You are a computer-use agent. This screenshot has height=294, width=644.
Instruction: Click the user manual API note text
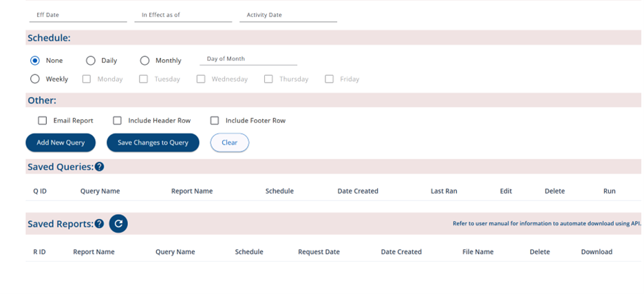click(x=547, y=224)
